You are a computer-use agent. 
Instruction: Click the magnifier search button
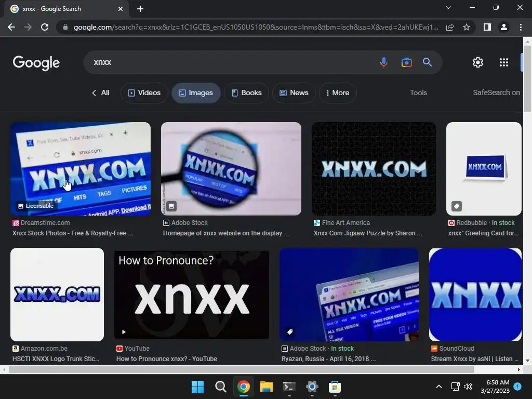[427, 62]
